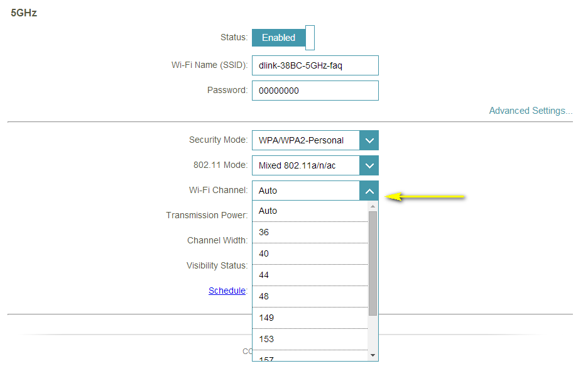This screenshot has height=366, width=588.
Task: Pick channel 153 from the list
Action: click(x=309, y=340)
